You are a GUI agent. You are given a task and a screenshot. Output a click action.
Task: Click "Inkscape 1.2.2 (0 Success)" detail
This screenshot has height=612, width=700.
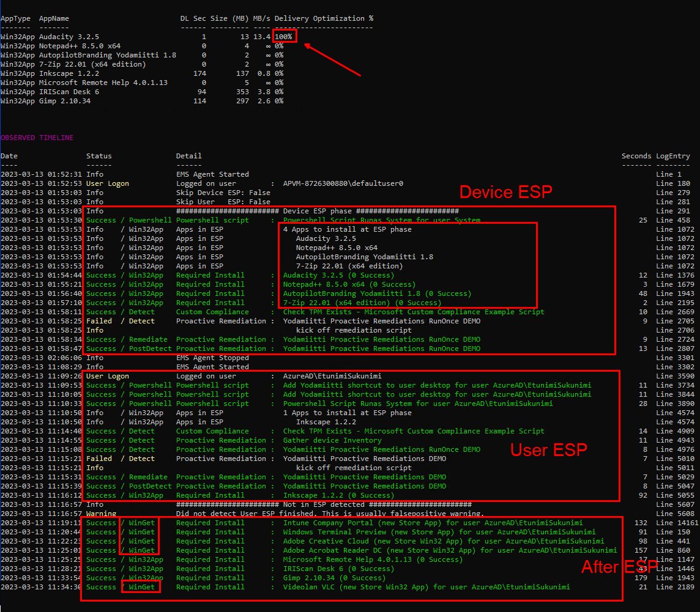coord(338,495)
